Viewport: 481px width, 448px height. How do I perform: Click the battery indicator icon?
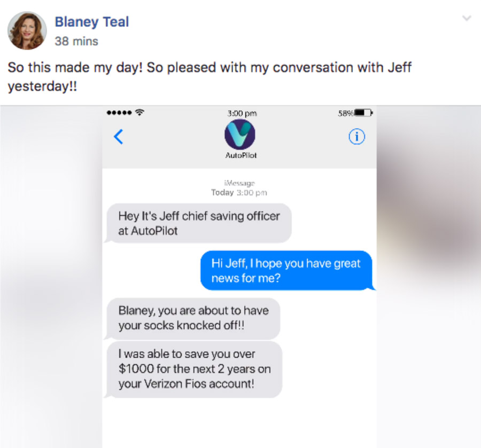363,113
